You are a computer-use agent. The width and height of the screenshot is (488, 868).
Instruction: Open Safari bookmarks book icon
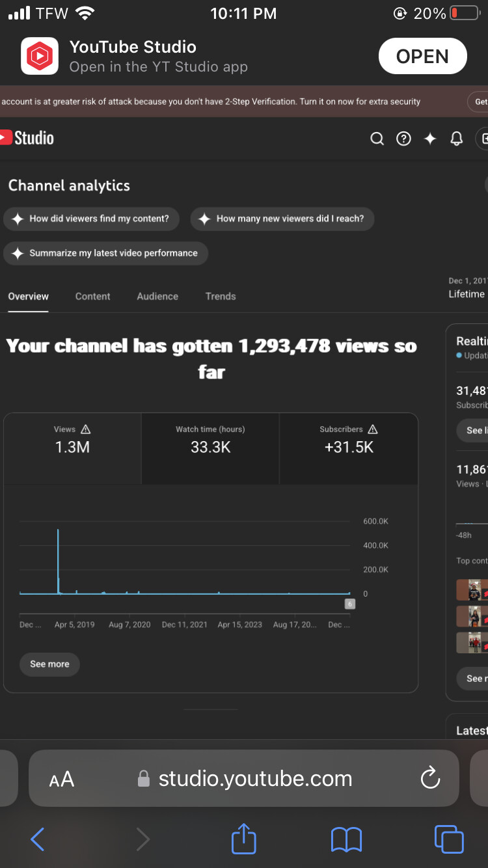346,840
